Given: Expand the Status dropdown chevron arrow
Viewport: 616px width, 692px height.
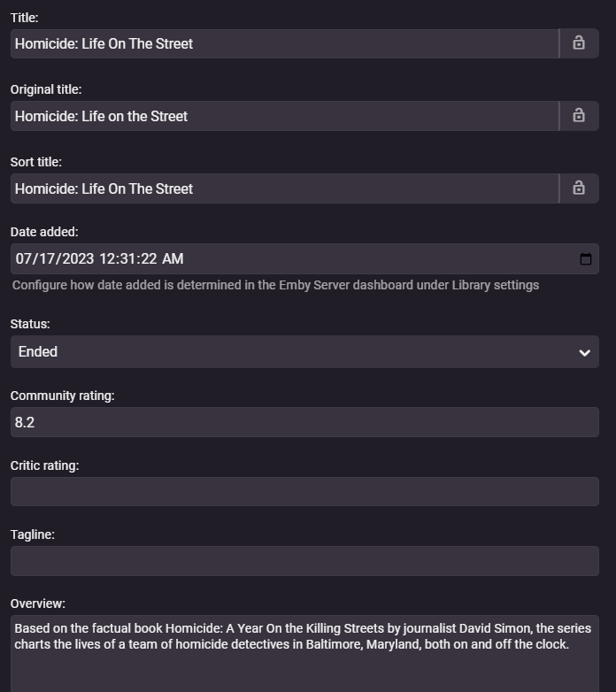Looking at the screenshot, I should 584,352.
